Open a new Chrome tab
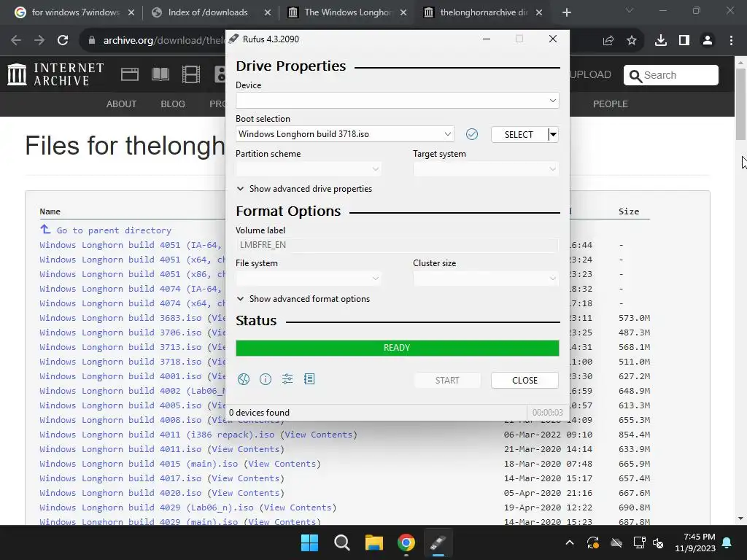Screen dimensions: 747x560 [566, 12]
